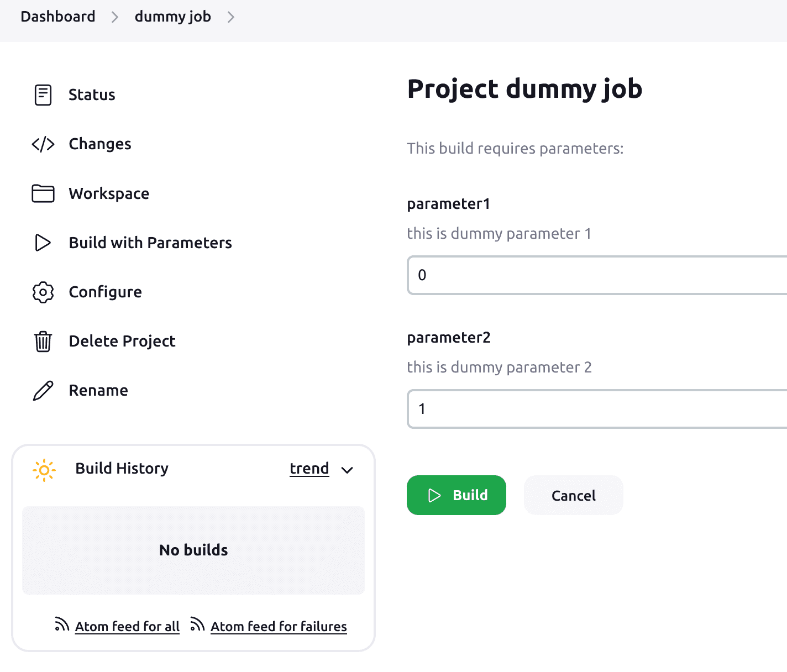Focus the parameter2 text field

click(x=597, y=409)
